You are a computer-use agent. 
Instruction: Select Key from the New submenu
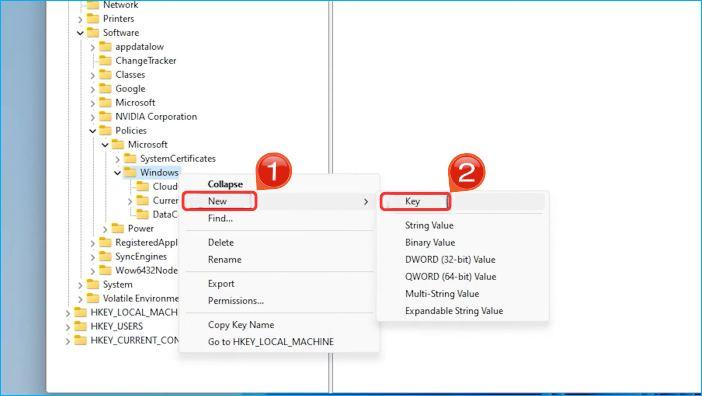[462, 201]
